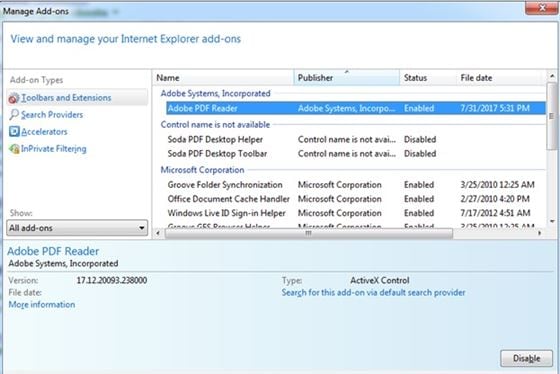Click the horizontal scrollbar left arrow
This screenshot has height=374, width=560.
[x=158, y=233]
